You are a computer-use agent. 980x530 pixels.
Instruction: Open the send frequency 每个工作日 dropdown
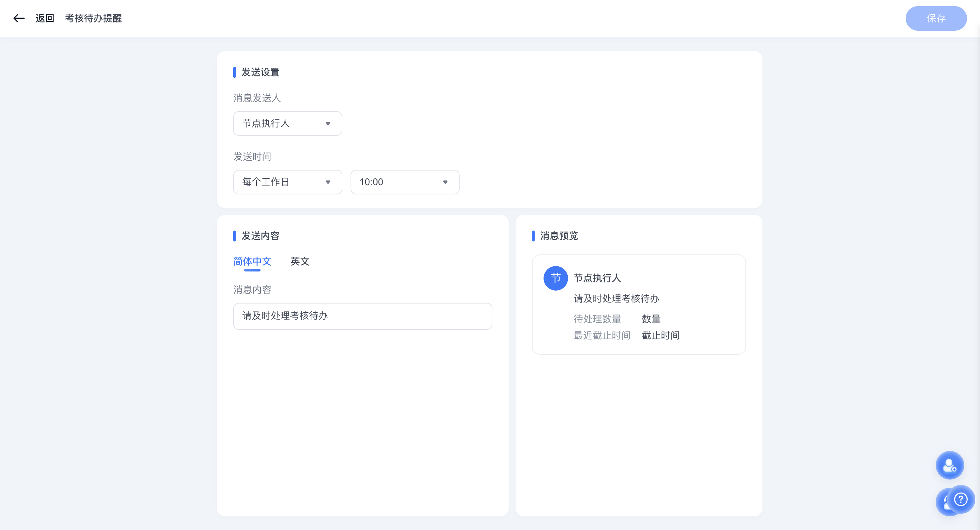coord(287,182)
